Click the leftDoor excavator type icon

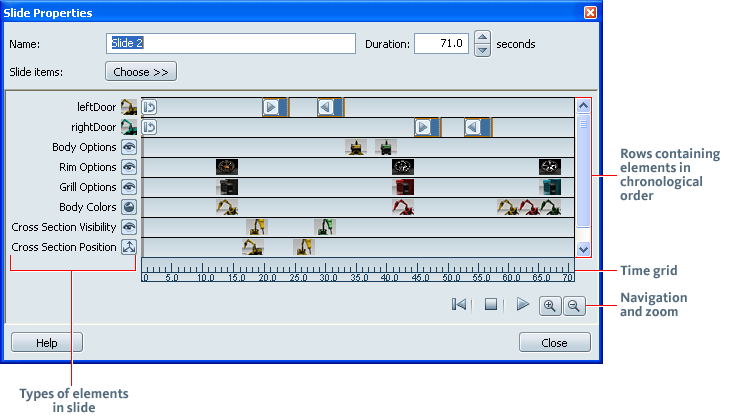tap(129, 107)
